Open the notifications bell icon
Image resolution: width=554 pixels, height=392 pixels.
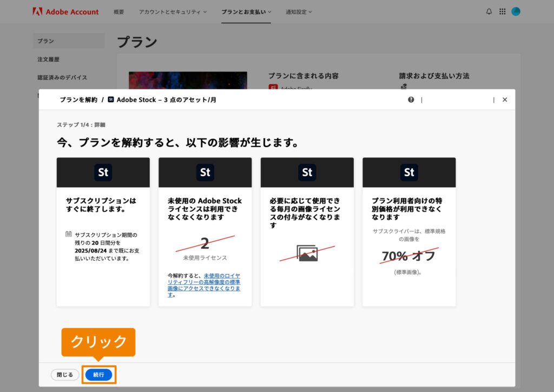[x=489, y=12]
